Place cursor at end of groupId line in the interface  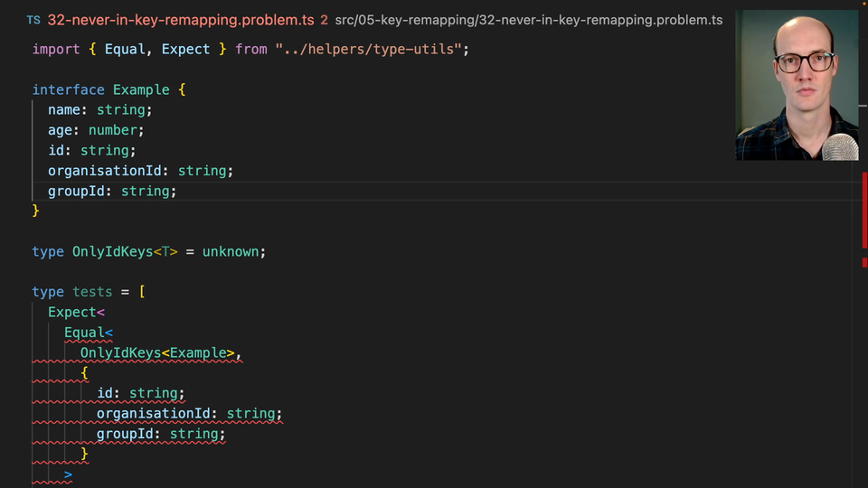pyautogui.click(x=178, y=191)
